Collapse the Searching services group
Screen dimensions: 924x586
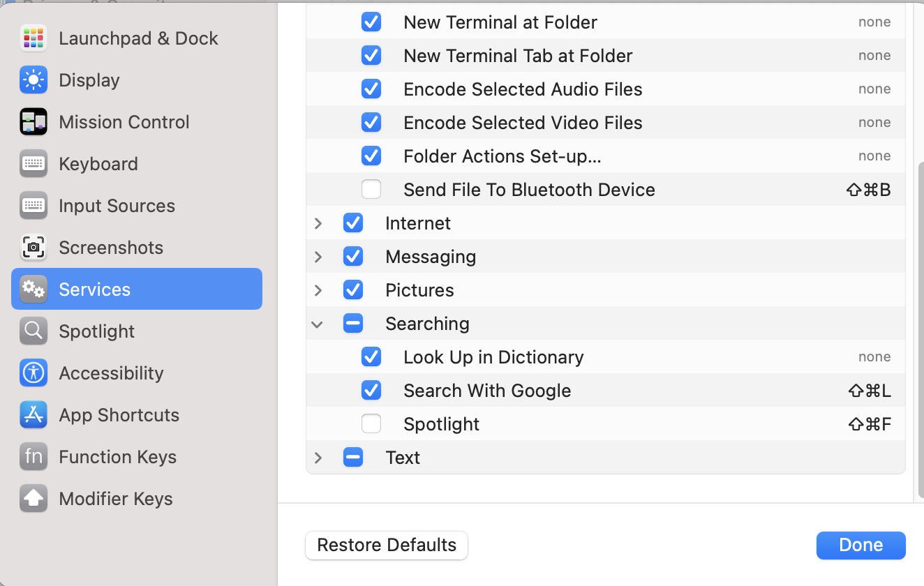point(318,324)
